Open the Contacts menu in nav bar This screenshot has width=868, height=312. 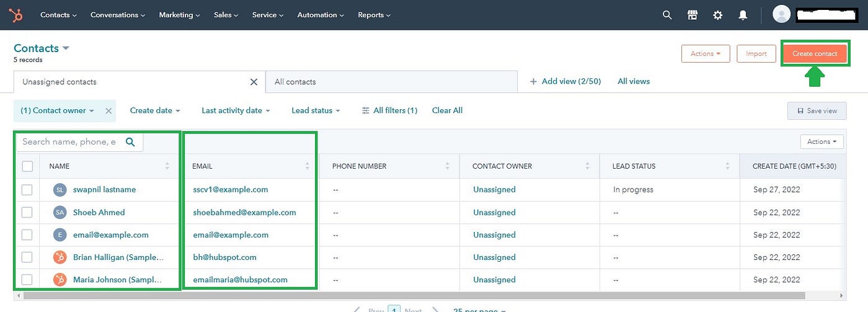click(x=58, y=15)
